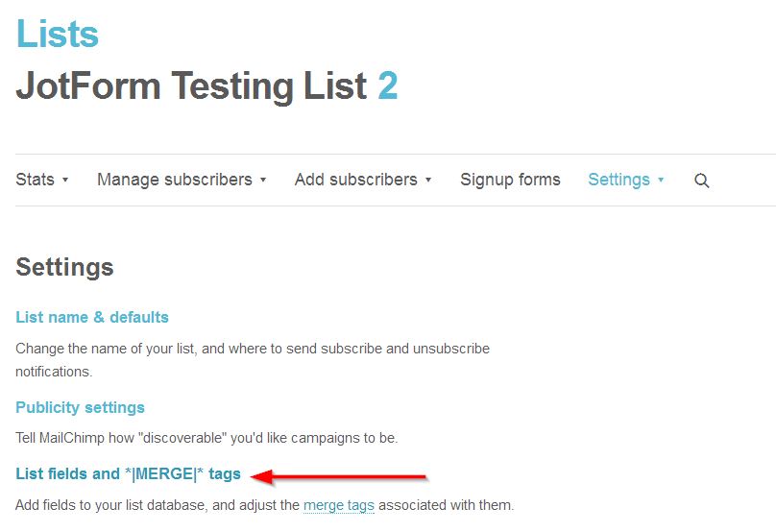Viewport: 776px width, 532px height.
Task: Select the Settings menu label
Action: [618, 180]
